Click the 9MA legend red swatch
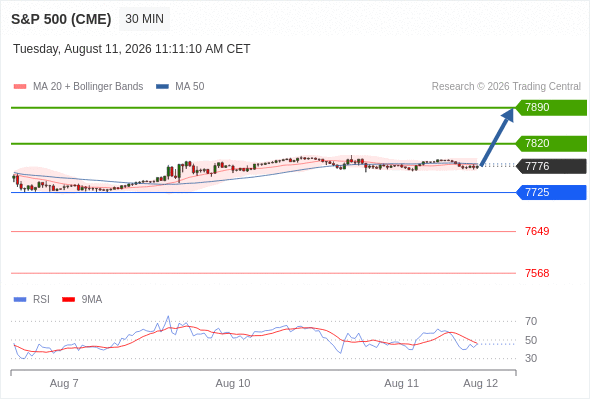Screen dimensions: 590x400 point(68,300)
